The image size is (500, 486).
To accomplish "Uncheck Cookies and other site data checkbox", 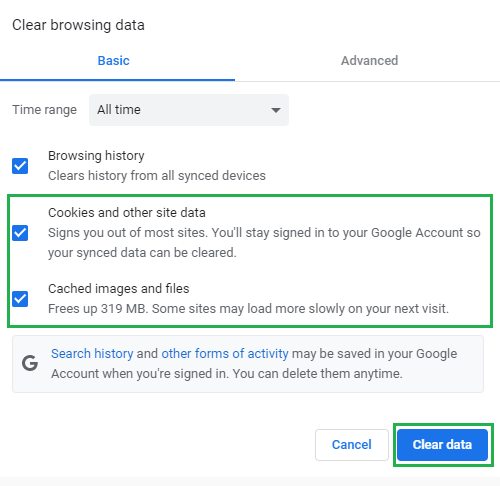I will click(20, 233).
